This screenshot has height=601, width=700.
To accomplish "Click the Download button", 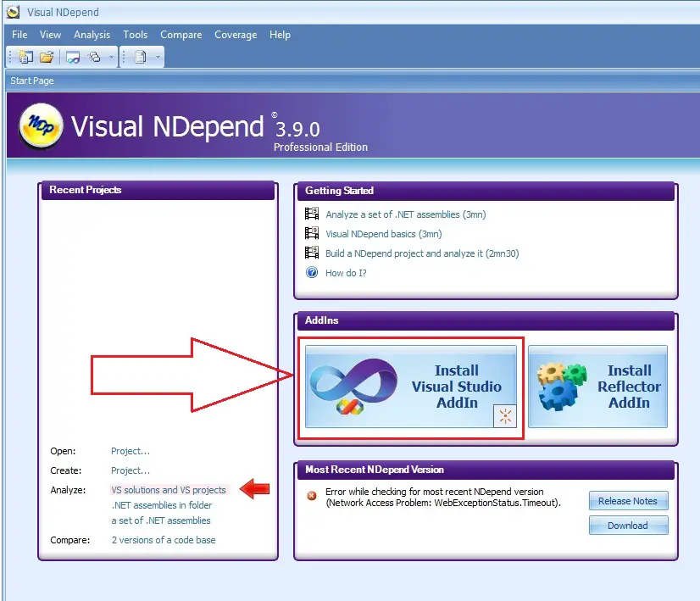I will 628,526.
